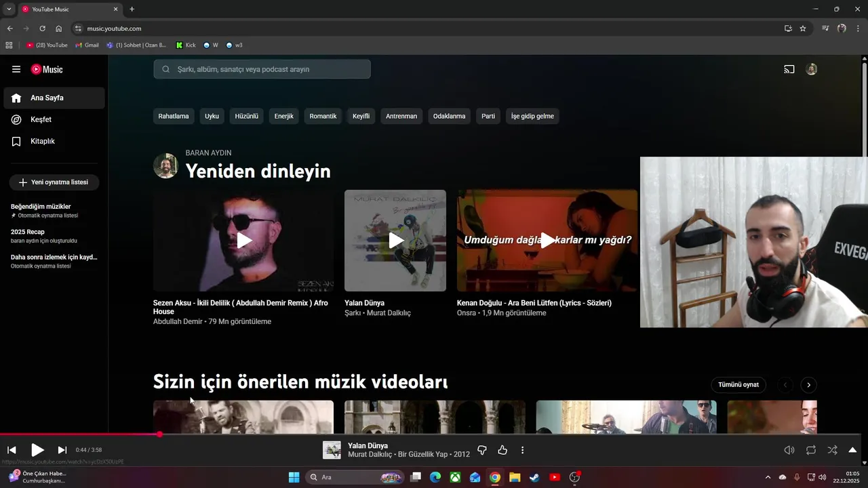The width and height of the screenshot is (868, 488).
Task: Open the Microsoft Edge taskbar icon
Action: click(435, 477)
